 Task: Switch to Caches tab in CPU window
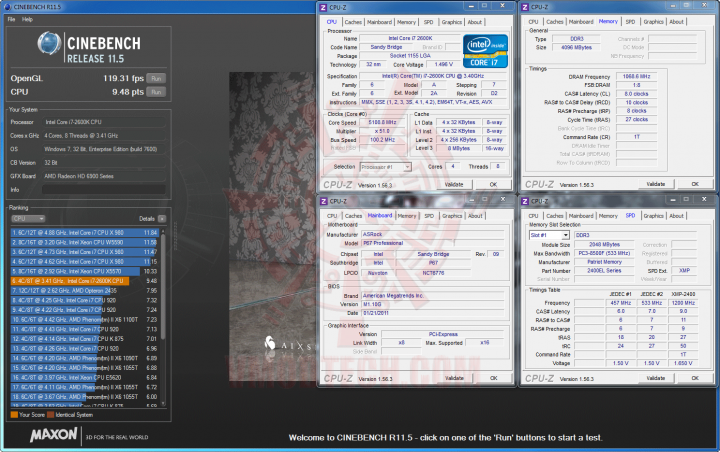coord(353,22)
